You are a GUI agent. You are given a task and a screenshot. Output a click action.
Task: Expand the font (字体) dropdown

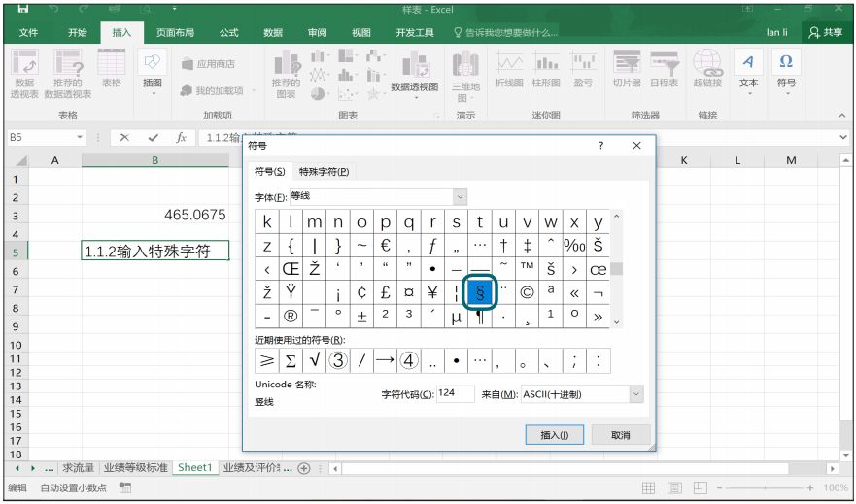coord(461,196)
